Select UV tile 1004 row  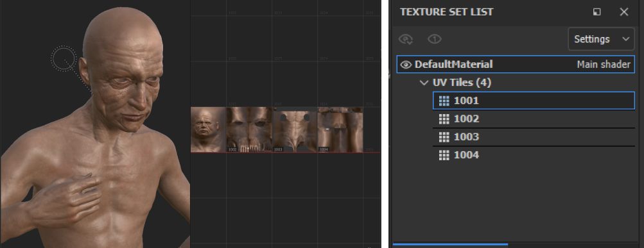[x=534, y=155]
